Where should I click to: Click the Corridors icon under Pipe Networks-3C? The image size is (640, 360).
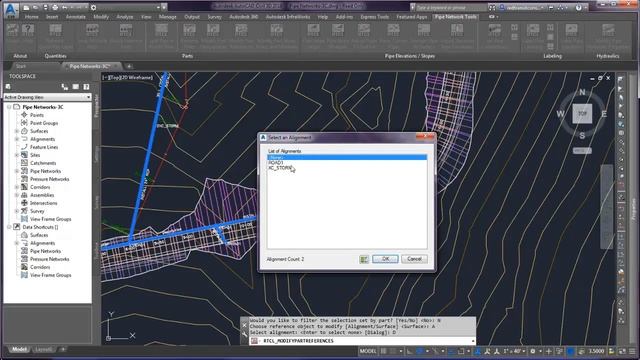pos(24,187)
